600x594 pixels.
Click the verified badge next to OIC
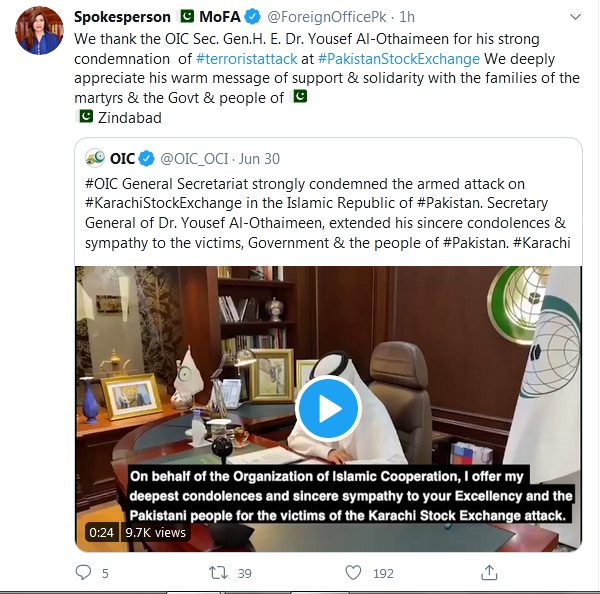point(146,158)
